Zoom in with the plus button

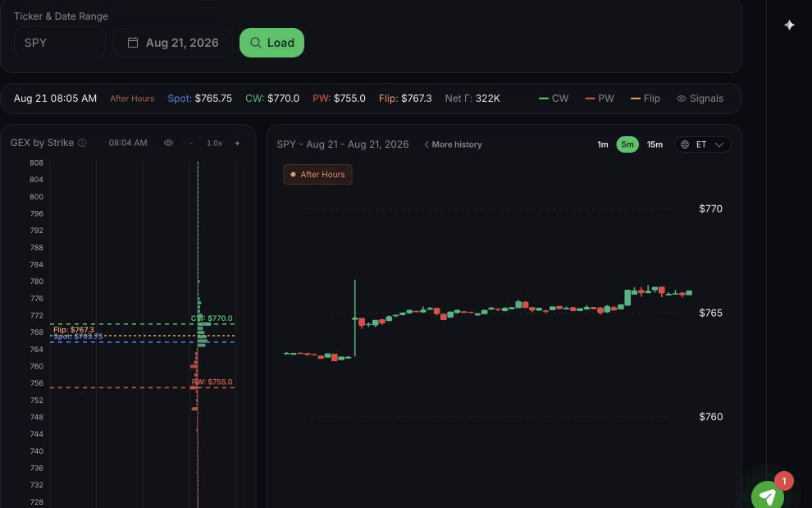pos(237,143)
